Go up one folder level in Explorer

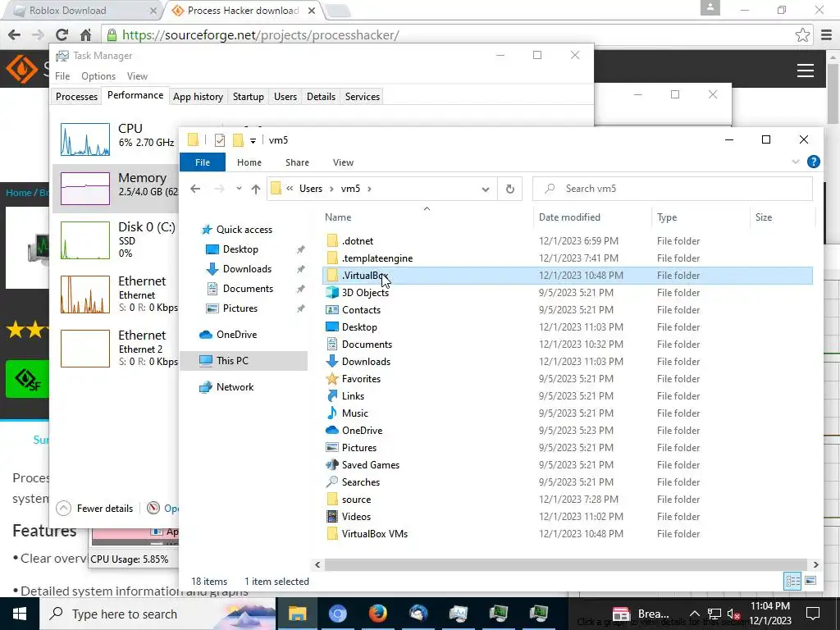[x=256, y=189]
